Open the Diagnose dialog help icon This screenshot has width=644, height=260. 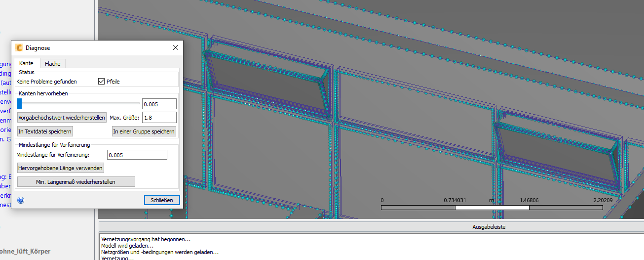pos(21,200)
